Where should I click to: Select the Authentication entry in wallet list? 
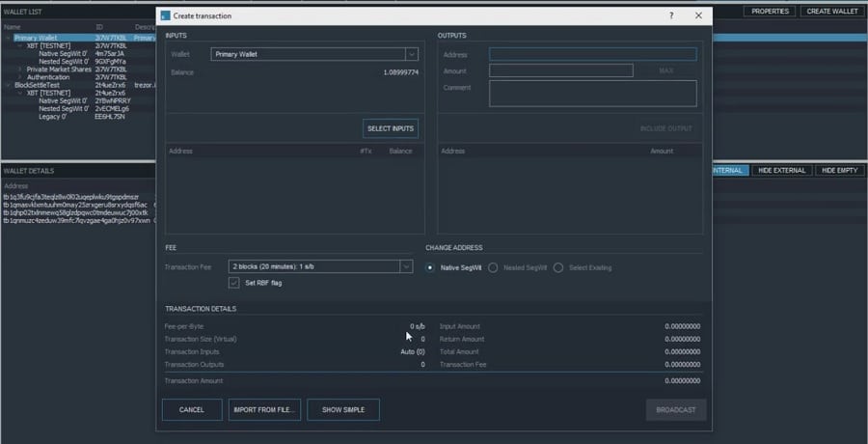(x=48, y=77)
